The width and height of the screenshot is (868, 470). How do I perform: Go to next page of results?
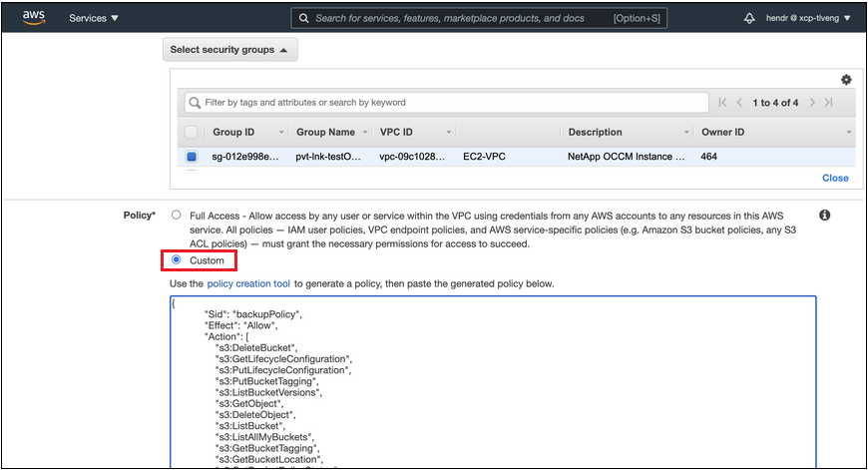pyautogui.click(x=813, y=103)
